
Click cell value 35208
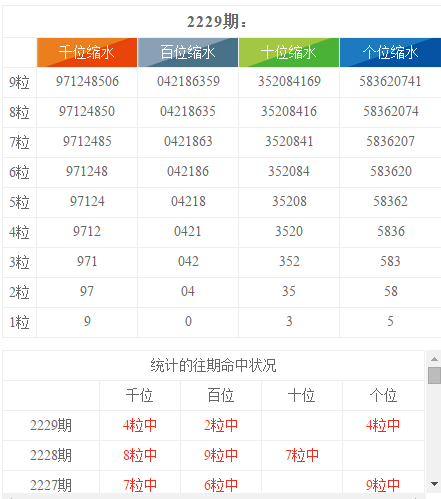tap(289, 201)
